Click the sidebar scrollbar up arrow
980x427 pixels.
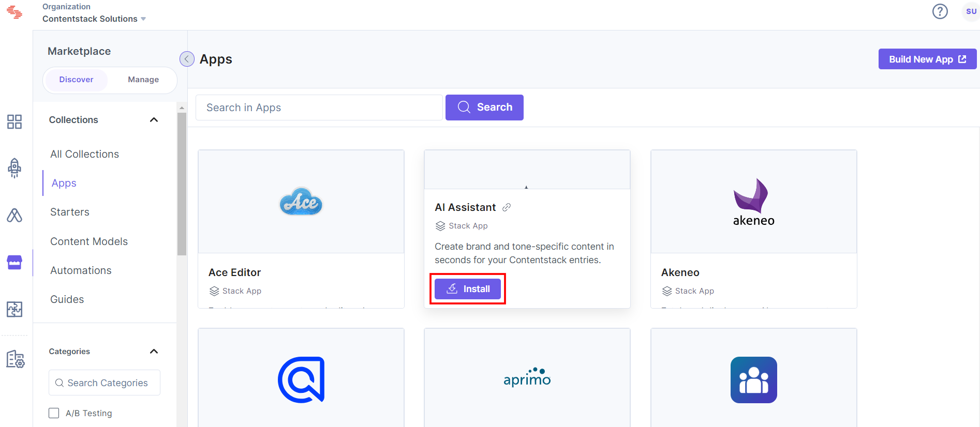(x=182, y=108)
